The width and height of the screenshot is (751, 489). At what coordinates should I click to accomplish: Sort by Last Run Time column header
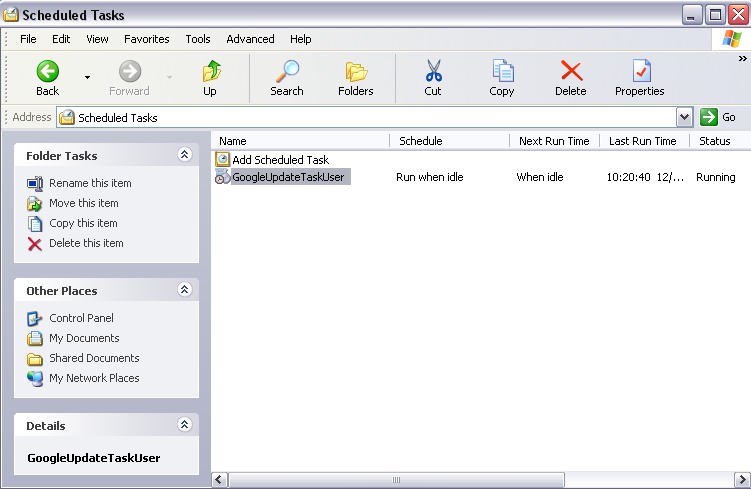645,141
